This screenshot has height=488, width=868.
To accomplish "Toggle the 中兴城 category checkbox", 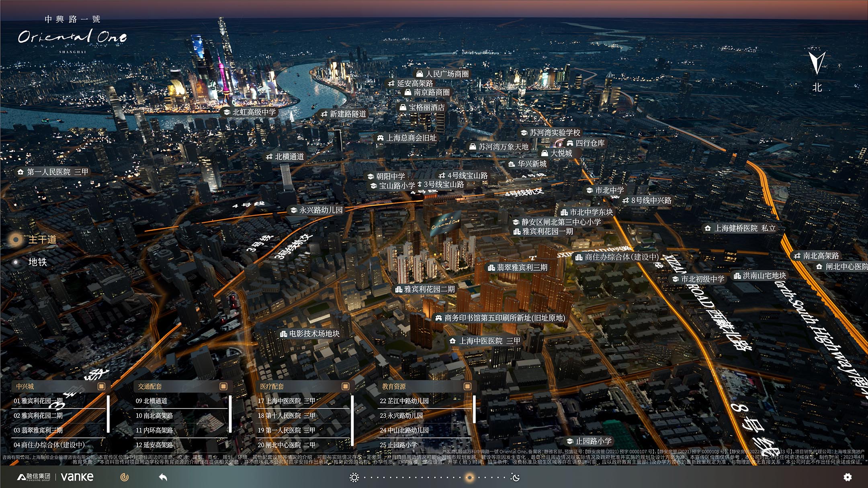I will 102,386.
